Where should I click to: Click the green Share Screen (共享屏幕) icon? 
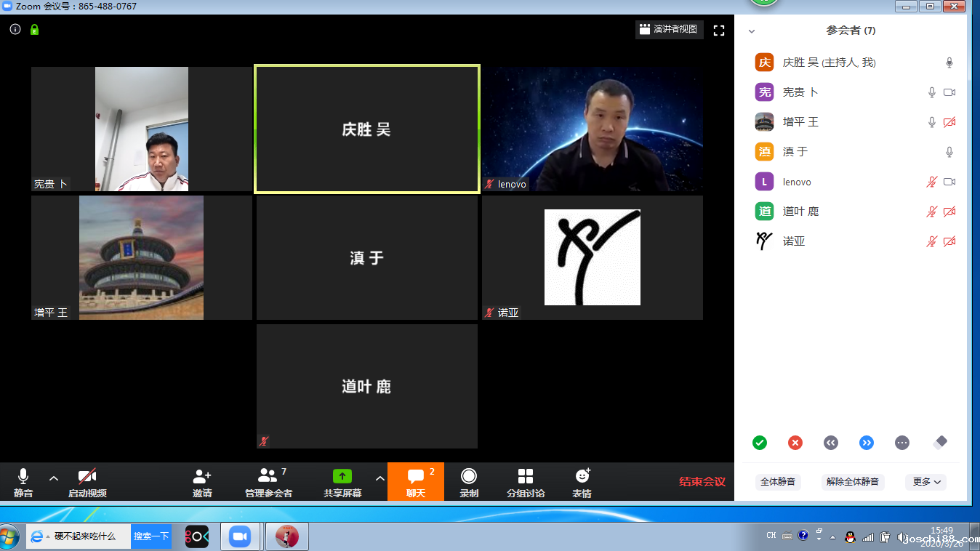point(342,477)
